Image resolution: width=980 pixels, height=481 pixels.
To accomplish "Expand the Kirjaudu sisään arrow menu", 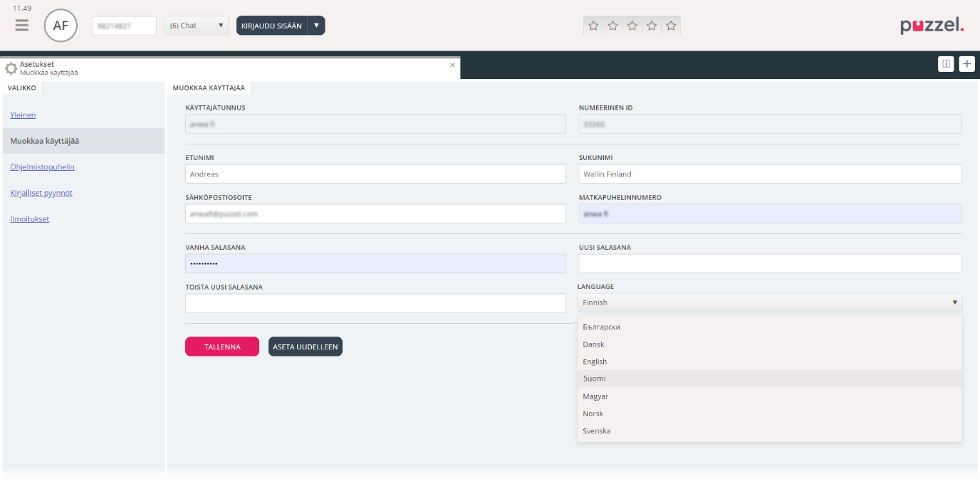I will [316, 26].
